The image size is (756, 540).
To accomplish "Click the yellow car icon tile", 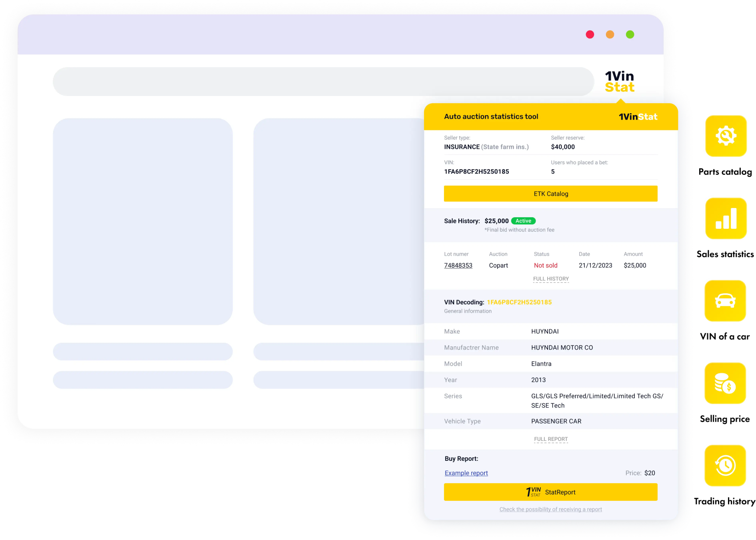I will 725,301.
